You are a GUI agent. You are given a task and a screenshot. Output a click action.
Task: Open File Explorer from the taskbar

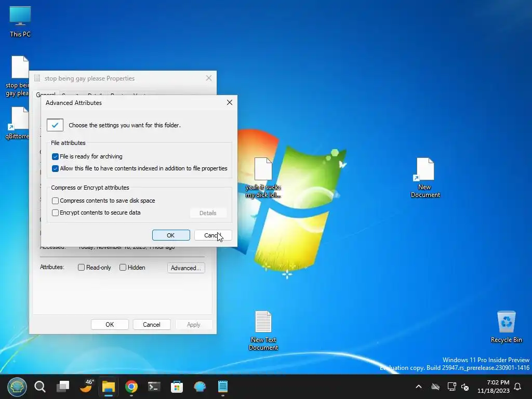(109, 387)
